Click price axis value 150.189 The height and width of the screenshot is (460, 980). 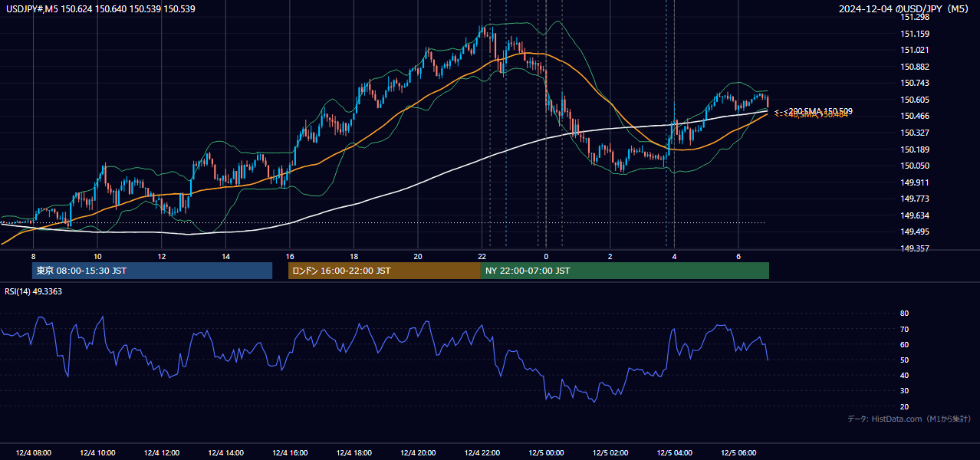coord(914,149)
